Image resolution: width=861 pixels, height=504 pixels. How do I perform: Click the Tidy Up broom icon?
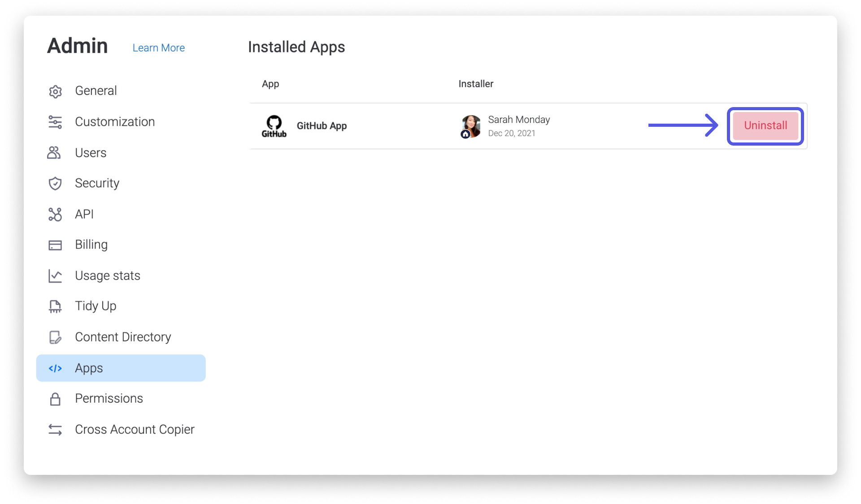point(55,306)
